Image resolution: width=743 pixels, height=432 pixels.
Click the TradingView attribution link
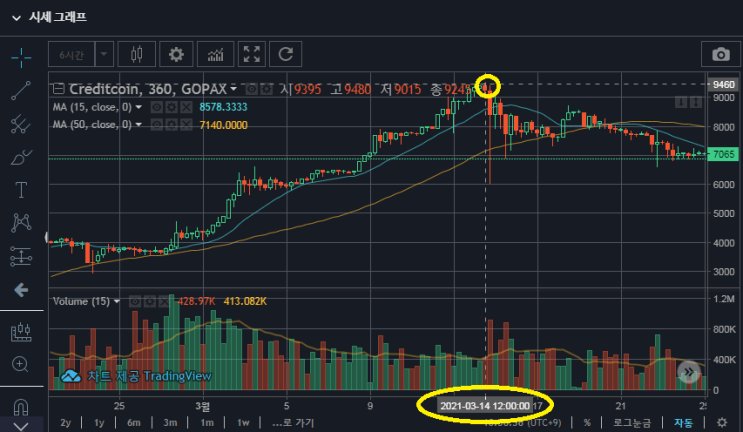(x=138, y=376)
